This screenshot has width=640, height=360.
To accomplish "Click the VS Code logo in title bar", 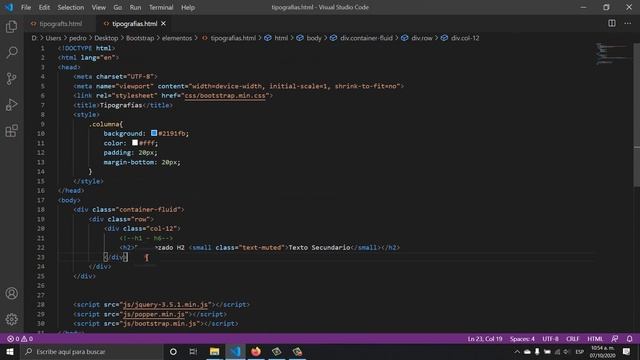I will point(9,7).
